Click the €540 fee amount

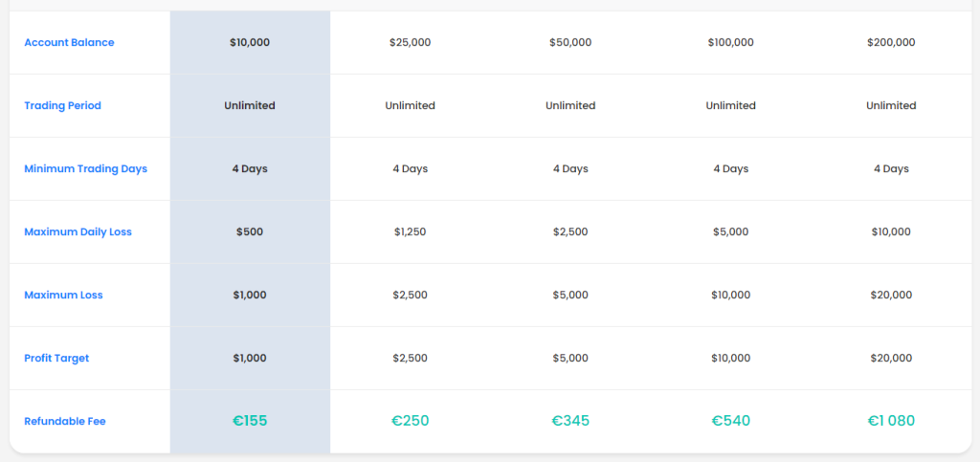[730, 420]
